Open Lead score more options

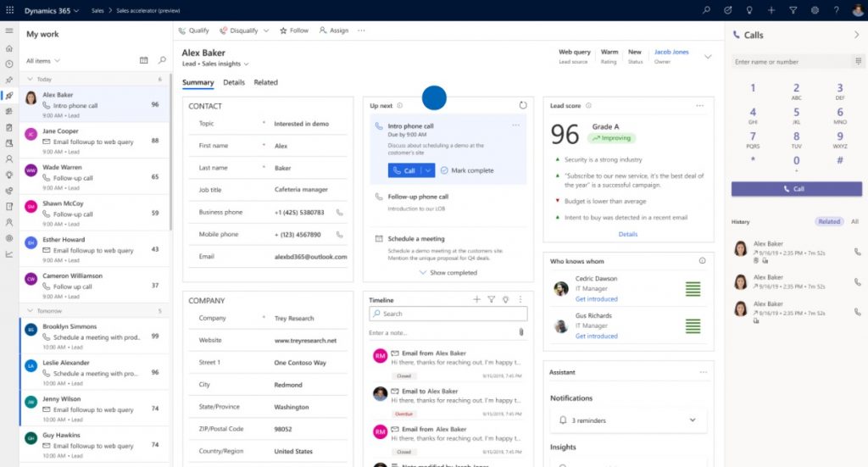pos(699,105)
